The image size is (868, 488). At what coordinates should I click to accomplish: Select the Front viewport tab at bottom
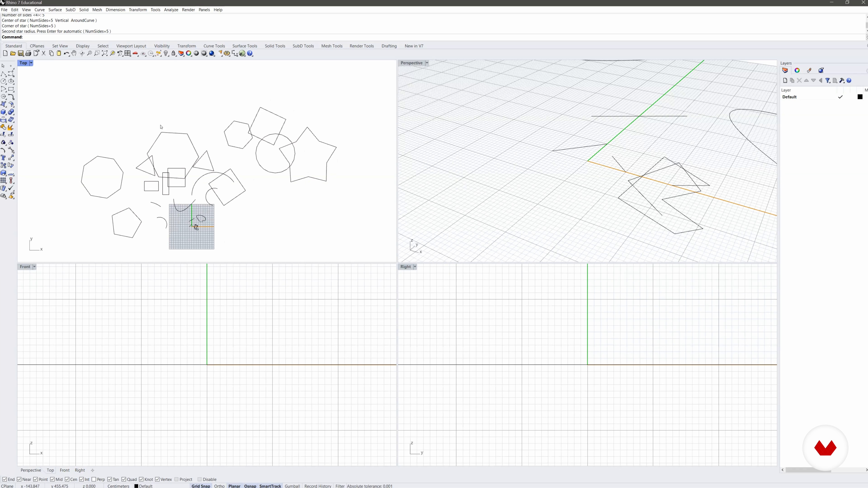click(65, 470)
